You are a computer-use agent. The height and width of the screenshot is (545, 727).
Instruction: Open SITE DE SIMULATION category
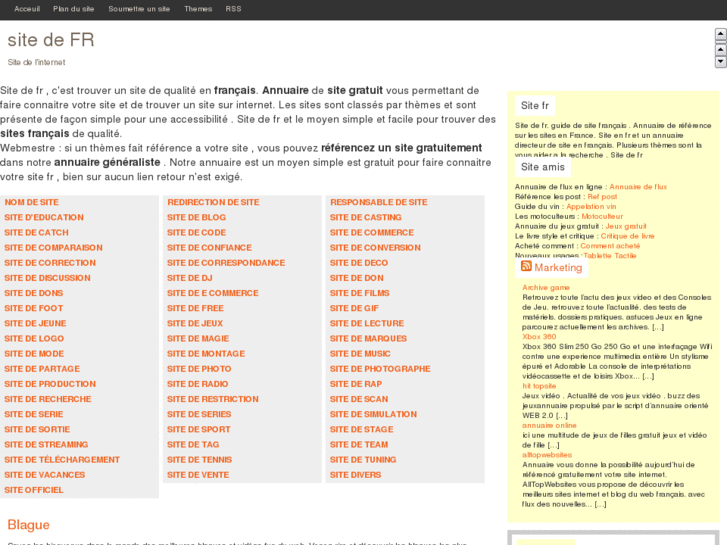[373, 414]
